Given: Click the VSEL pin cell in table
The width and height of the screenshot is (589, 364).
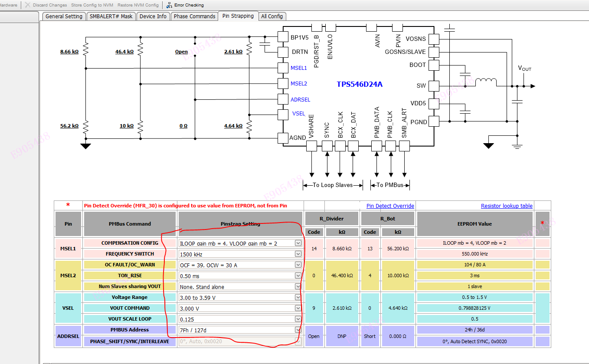Looking at the screenshot, I should tap(68, 308).
